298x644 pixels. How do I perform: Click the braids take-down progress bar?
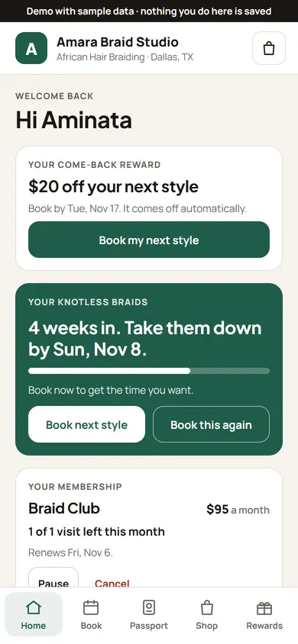pos(149,371)
